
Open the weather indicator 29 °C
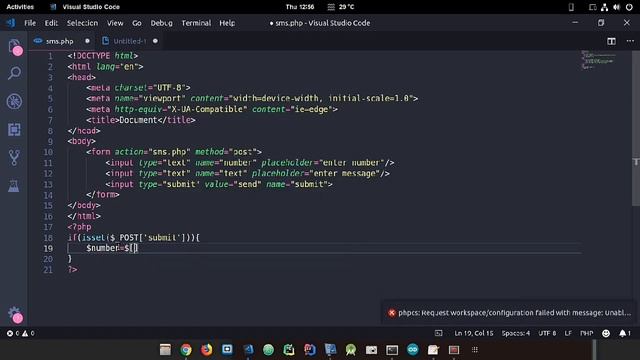(x=341, y=7)
